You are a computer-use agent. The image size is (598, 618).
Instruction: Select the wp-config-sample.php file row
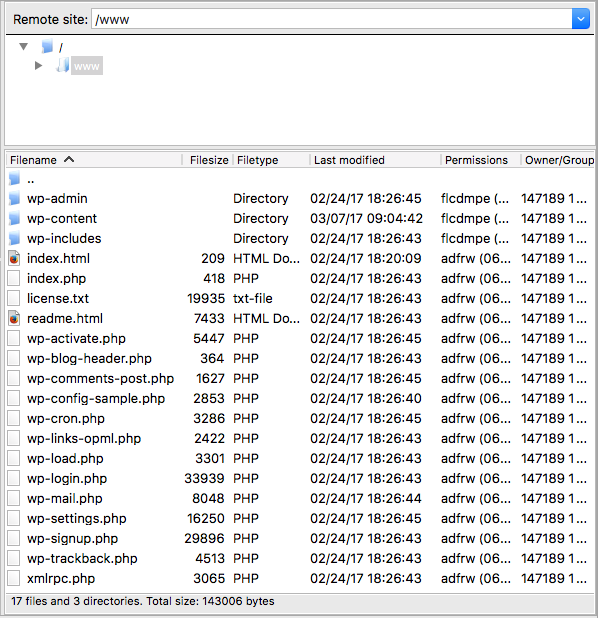(x=300, y=398)
